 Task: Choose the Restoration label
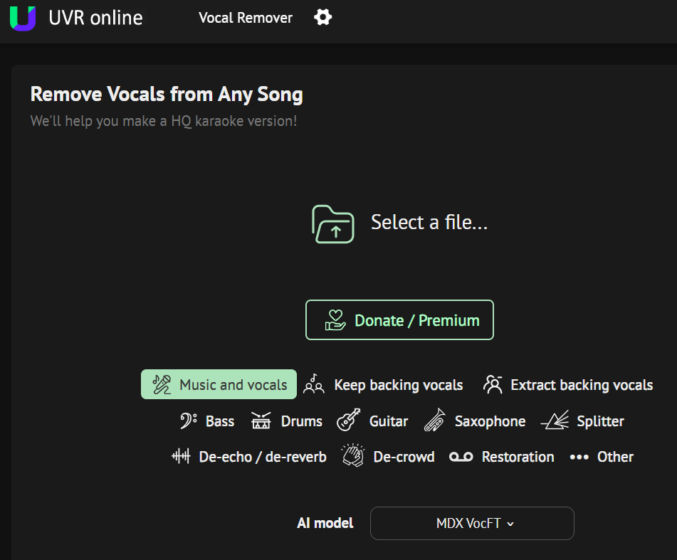point(518,457)
